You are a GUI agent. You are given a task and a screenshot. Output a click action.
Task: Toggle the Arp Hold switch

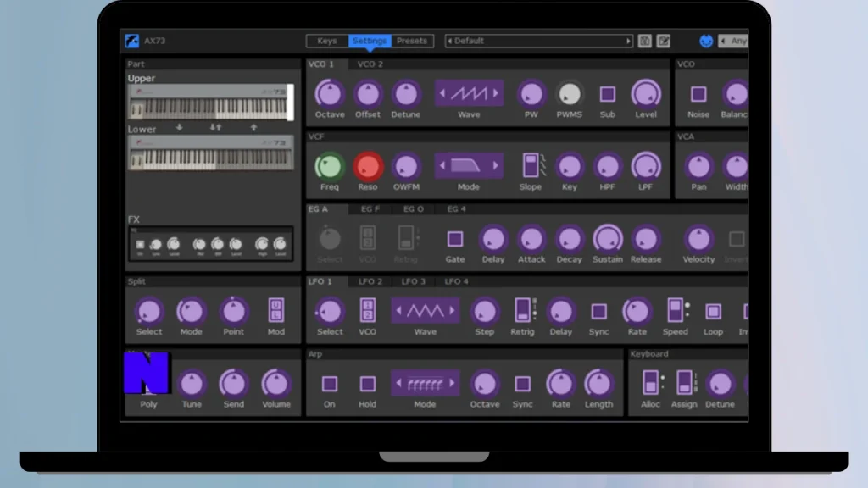[368, 384]
